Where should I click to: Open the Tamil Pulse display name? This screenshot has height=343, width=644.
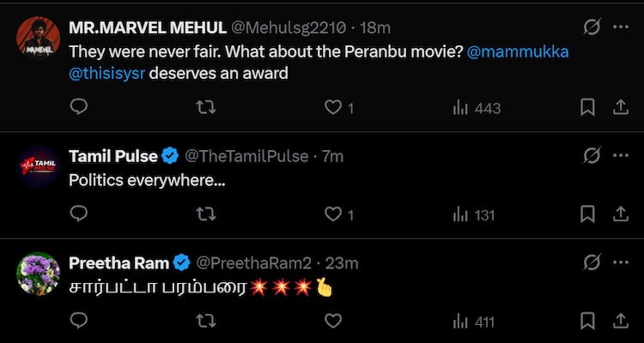[x=112, y=156]
